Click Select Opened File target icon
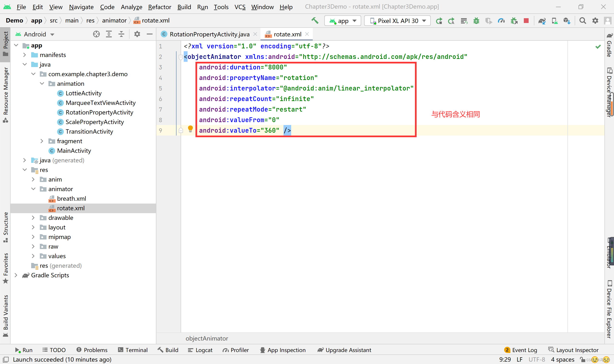 pyautogui.click(x=96, y=34)
